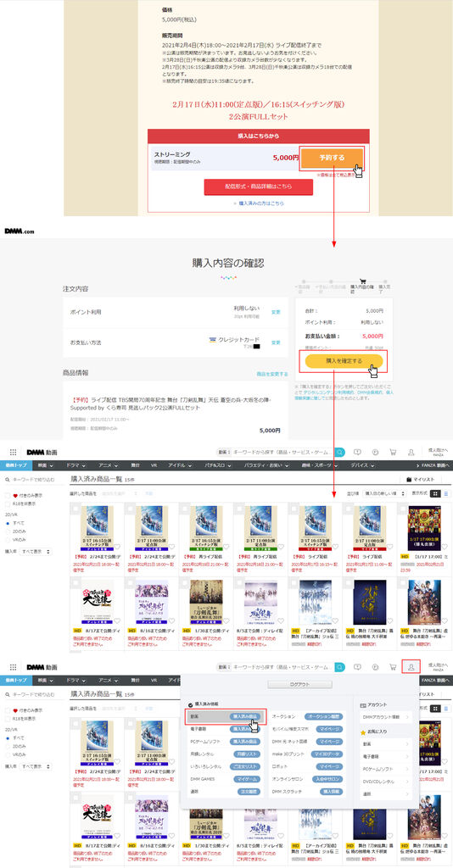Click points coin icon in view without account menu

[376, 452]
